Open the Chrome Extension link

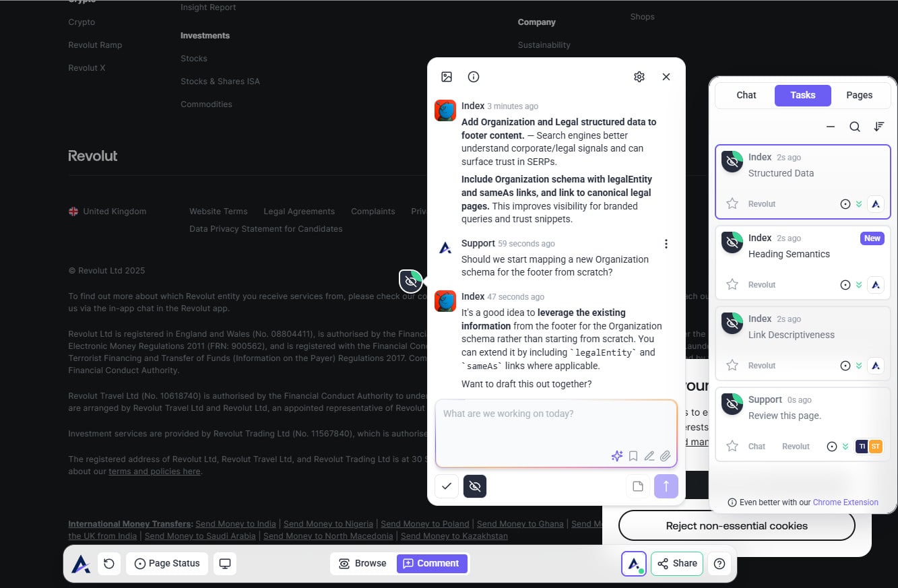tap(845, 502)
